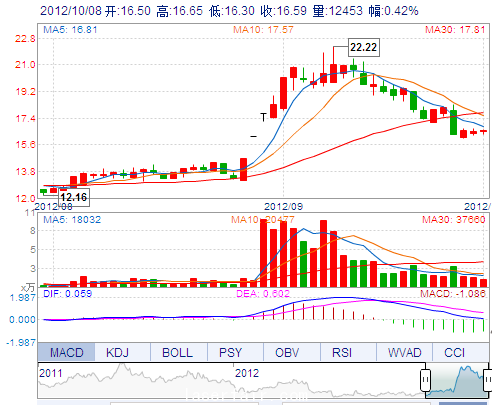
Task: Click the DIF 0.059 MACD legend
Action: pyautogui.click(x=68, y=294)
